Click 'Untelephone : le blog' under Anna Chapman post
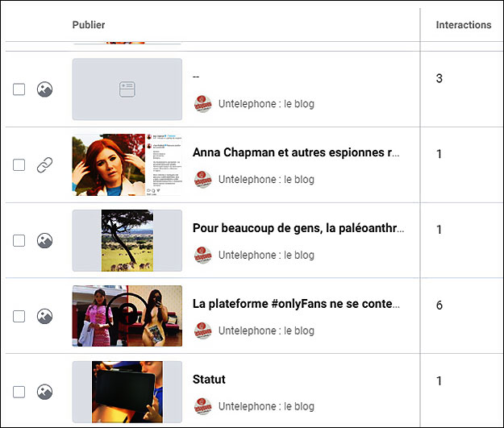The width and height of the screenshot is (504, 428). [x=266, y=179]
